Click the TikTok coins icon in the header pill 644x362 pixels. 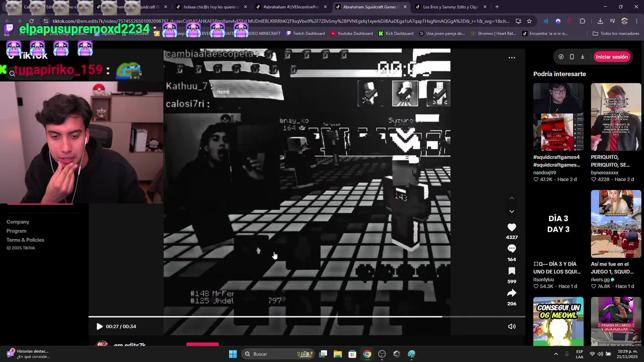click(x=561, y=57)
